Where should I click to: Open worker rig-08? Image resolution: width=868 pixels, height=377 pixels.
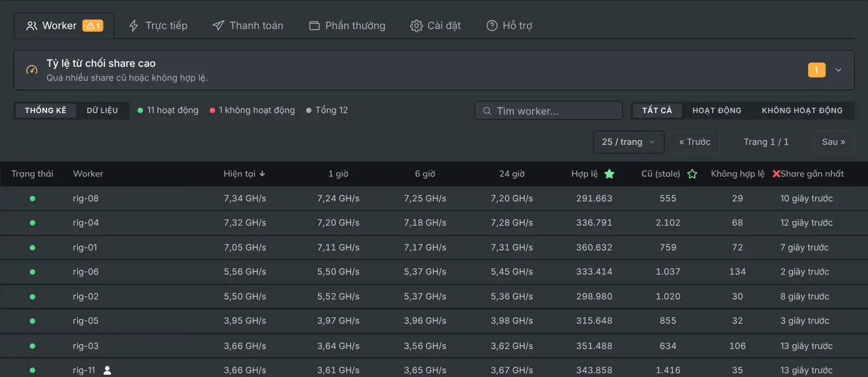pyautogui.click(x=86, y=198)
